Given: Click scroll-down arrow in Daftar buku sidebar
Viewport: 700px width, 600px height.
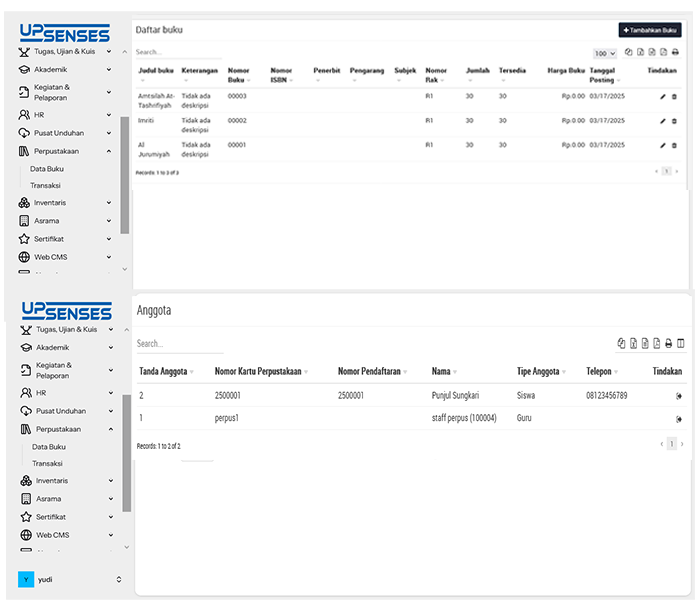Looking at the screenshot, I should pyautogui.click(x=125, y=269).
